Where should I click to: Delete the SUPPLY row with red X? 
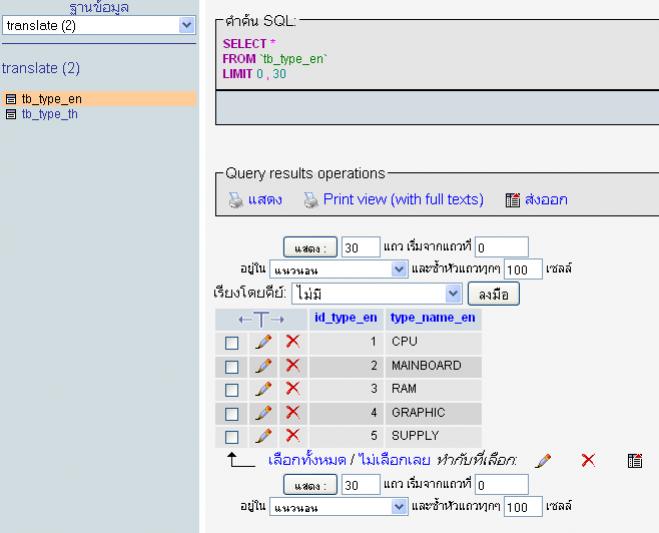tap(293, 435)
